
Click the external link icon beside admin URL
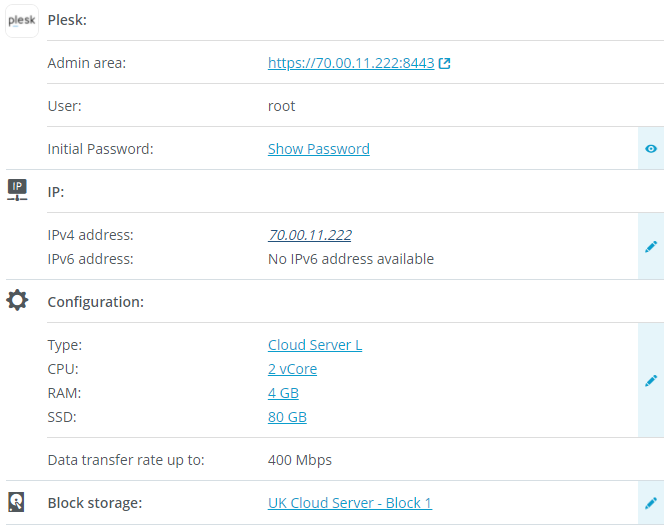coord(445,63)
